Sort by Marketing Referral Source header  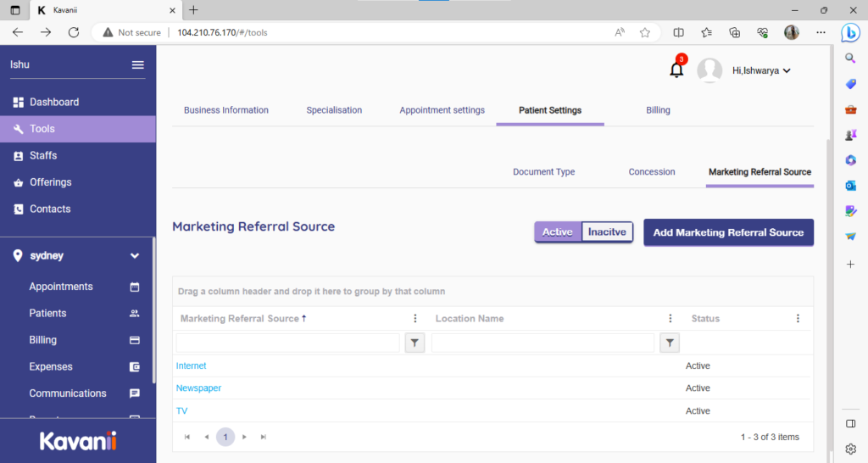coord(240,319)
